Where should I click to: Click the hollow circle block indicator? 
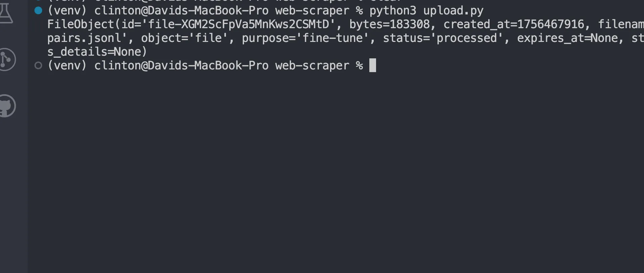click(38, 65)
